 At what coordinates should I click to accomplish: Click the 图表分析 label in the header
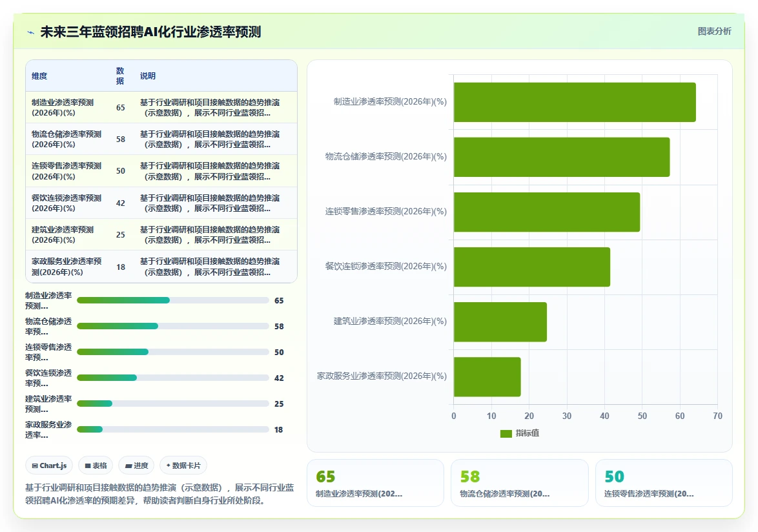coord(714,32)
